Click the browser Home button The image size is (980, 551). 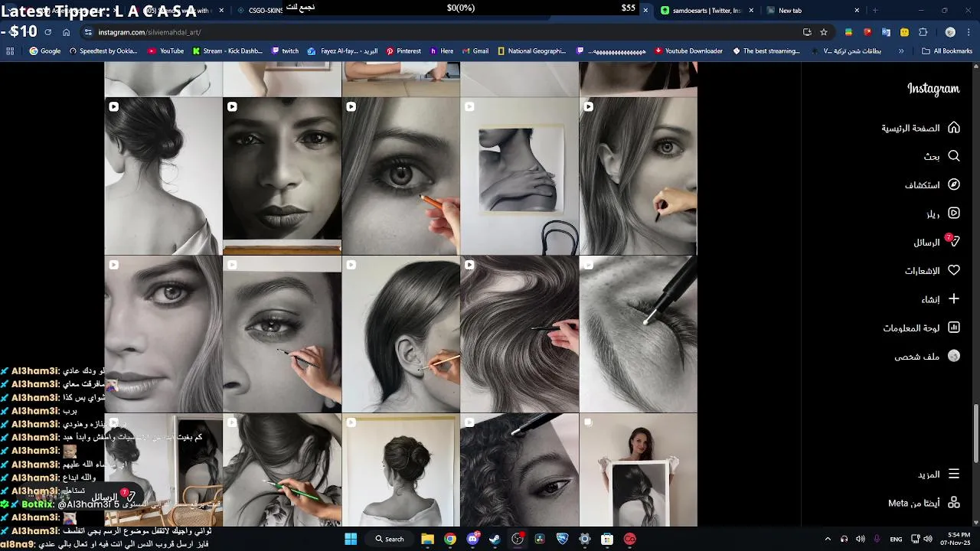coord(67,32)
